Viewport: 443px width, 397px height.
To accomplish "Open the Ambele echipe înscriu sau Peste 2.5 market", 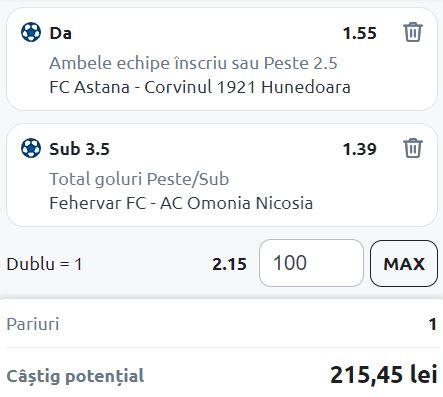I will pyautogui.click(x=193, y=63).
